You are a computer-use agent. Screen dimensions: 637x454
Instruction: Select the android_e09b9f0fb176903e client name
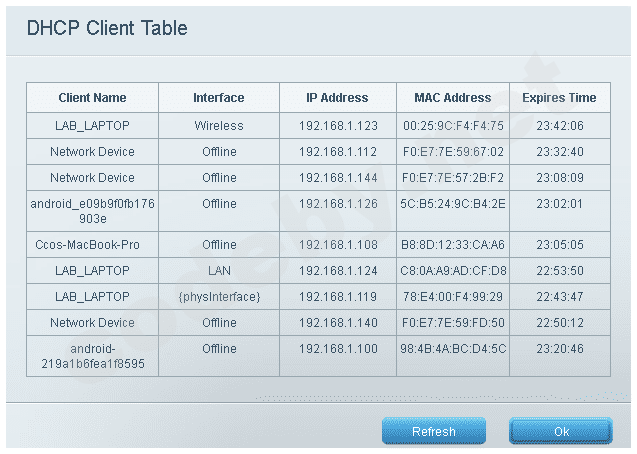[92, 210]
